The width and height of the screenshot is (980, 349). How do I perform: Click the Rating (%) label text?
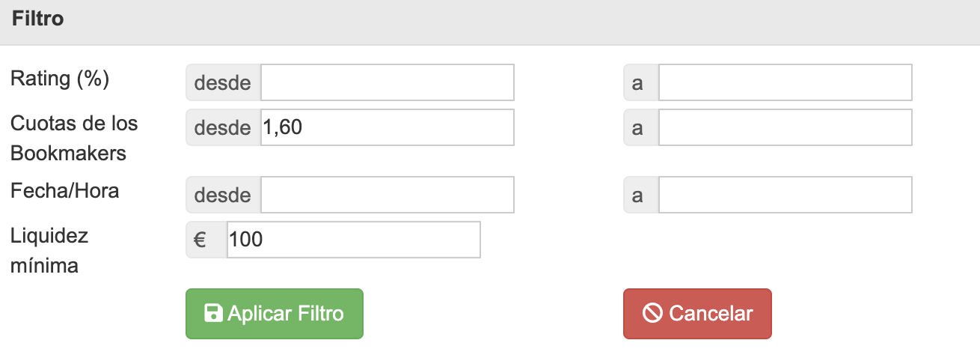tap(60, 79)
